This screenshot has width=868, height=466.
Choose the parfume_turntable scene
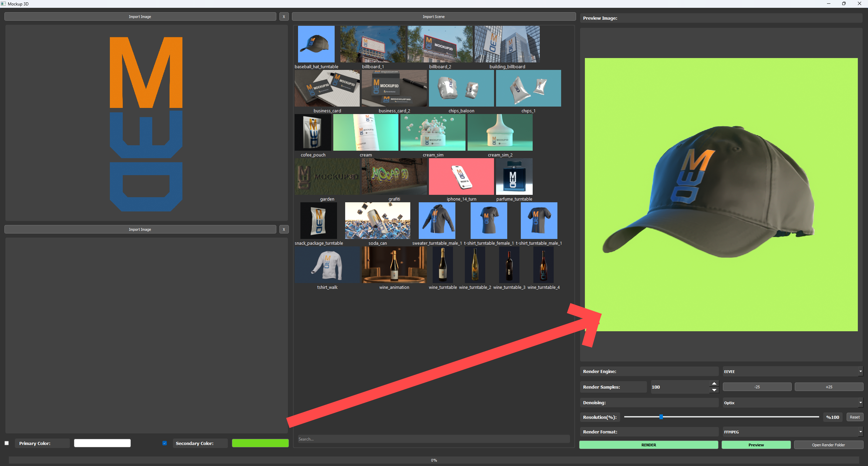click(x=514, y=176)
